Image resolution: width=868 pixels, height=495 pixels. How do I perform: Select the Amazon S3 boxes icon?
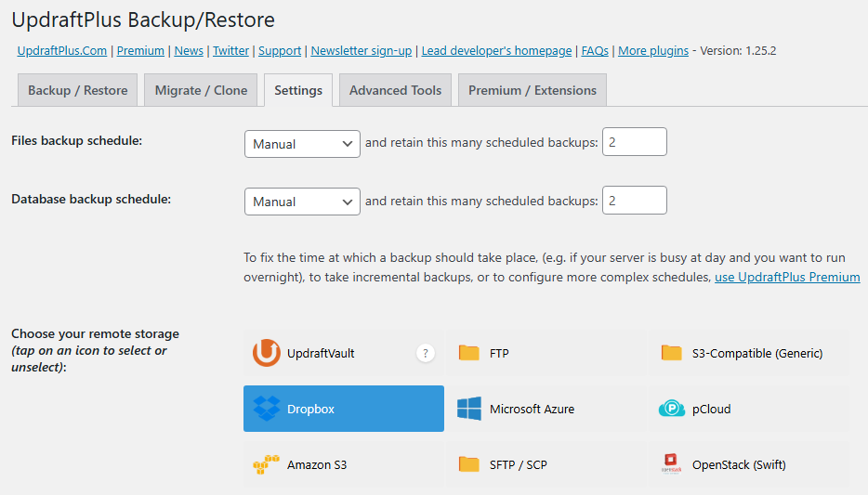267,464
